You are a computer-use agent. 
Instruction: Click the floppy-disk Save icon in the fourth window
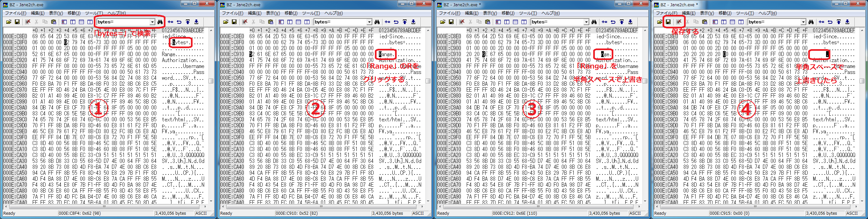coord(668,22)
